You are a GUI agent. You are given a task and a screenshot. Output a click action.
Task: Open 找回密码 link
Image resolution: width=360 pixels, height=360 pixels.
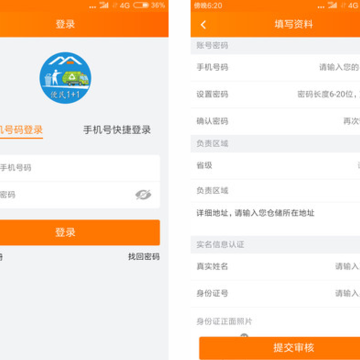pos(144,257)
